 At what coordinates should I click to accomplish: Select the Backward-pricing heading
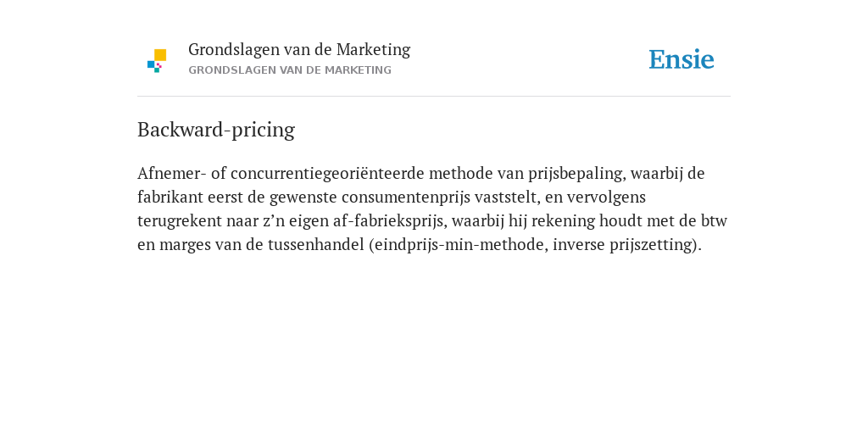[x=216, y=130]
